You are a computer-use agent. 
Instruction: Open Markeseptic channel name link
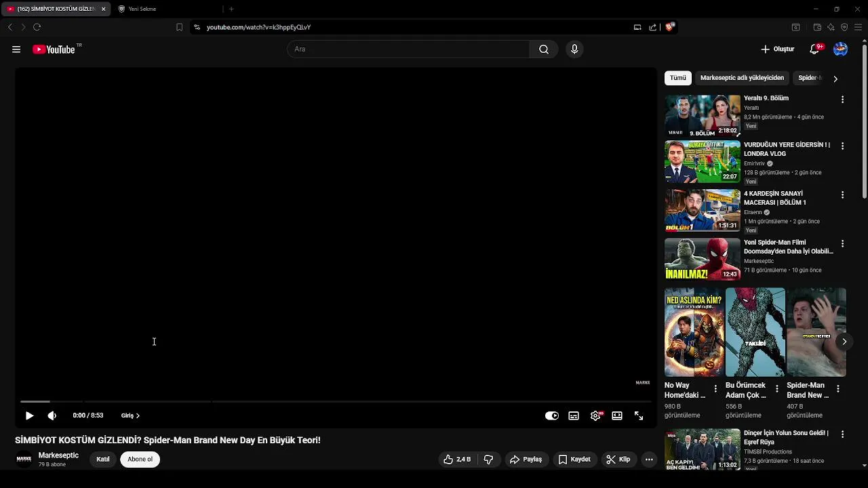58,455
